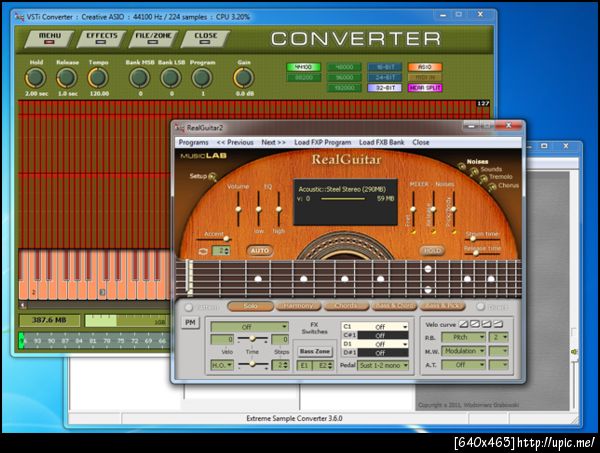Click the radio button left of the Solo tab
The width and height of the screenshot is (600, 453).
point(189,307)
